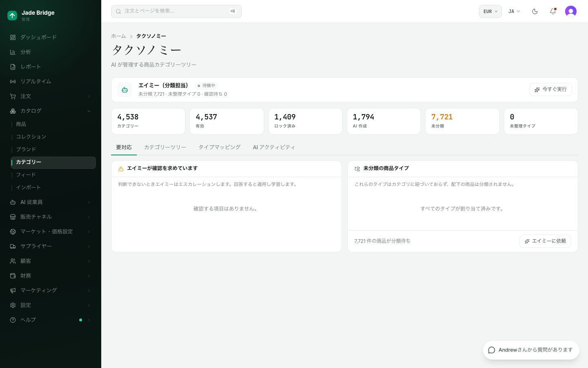Screen dimensions: 588x368
Task: Click the 今すぐ実行 button
Action: [550, 90]
